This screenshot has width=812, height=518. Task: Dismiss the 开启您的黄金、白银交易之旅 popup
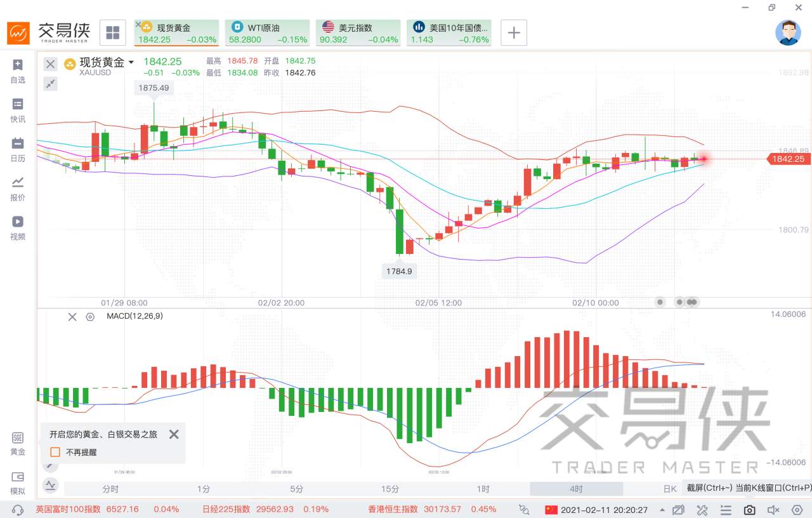[x=174, y=434]
